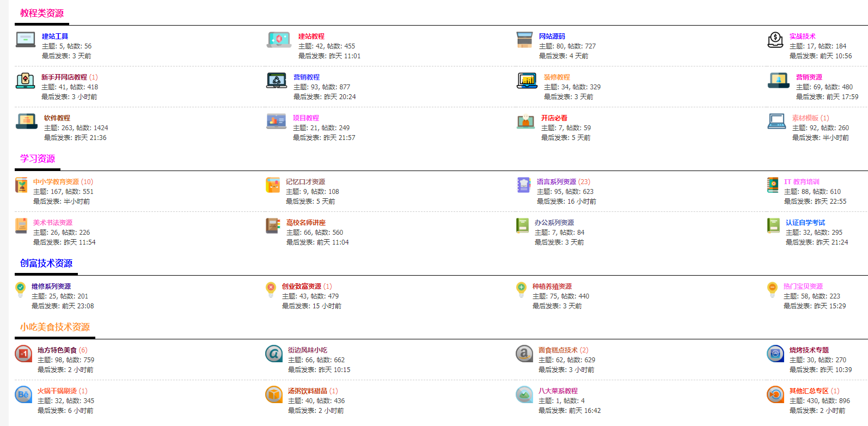Open the 装修教程 forum link
868x426 pixels.
tap(557, 77)
